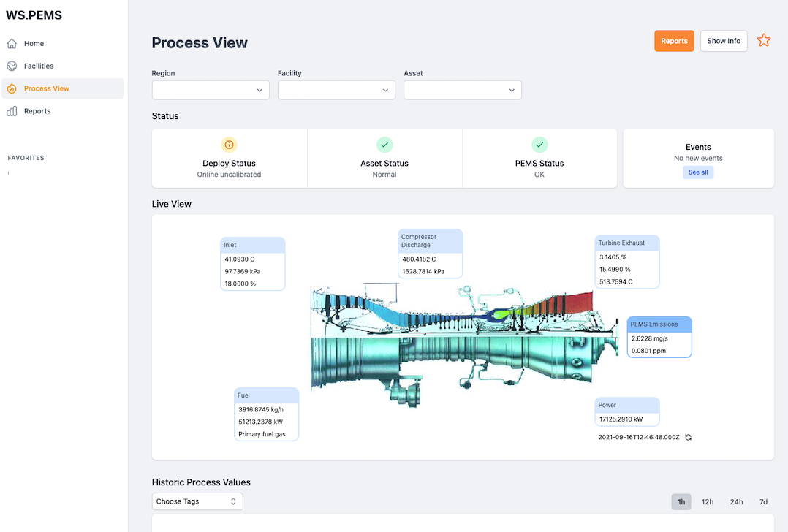Switch time range to 12h
Screen dimensions: 788x532
coord(708,502)
